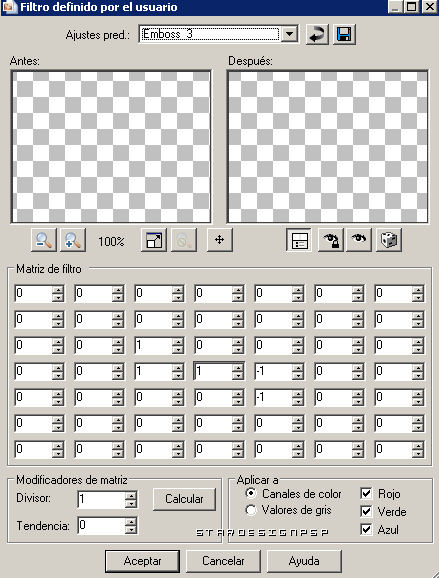
Task: Click the proof eye icon
Action: coord(359,240)
